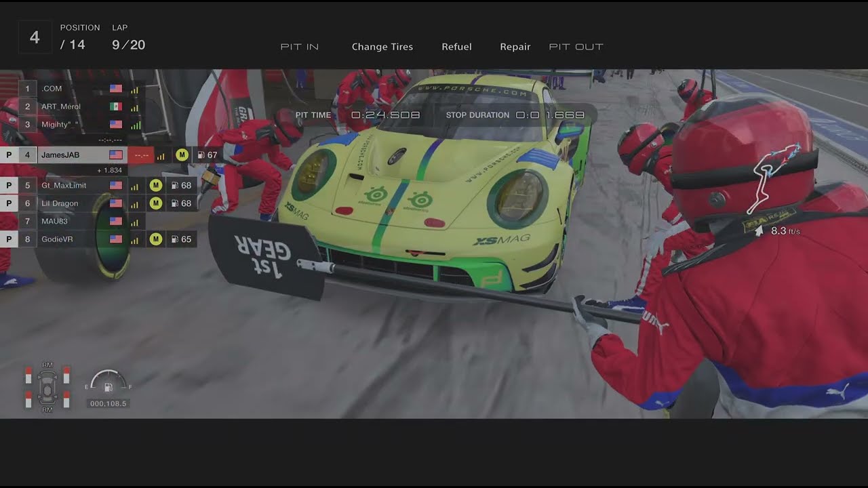Click the flag in JamesJAB's row

click(x=116, y=155)
